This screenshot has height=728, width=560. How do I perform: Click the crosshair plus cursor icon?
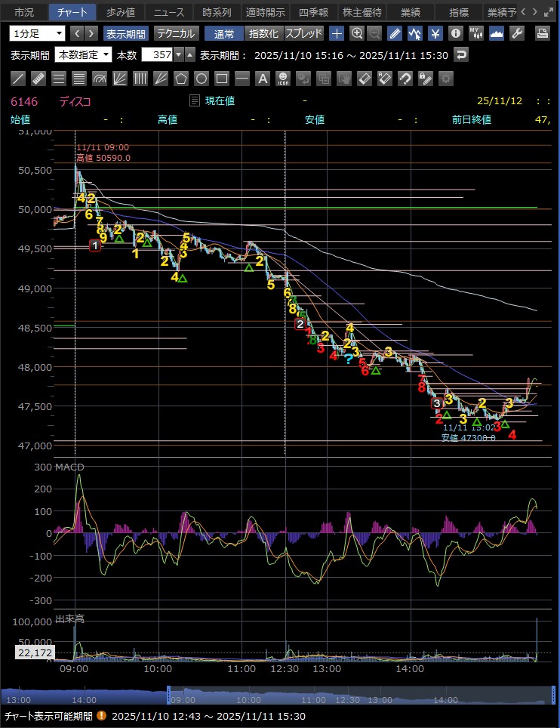click(337, 33)
